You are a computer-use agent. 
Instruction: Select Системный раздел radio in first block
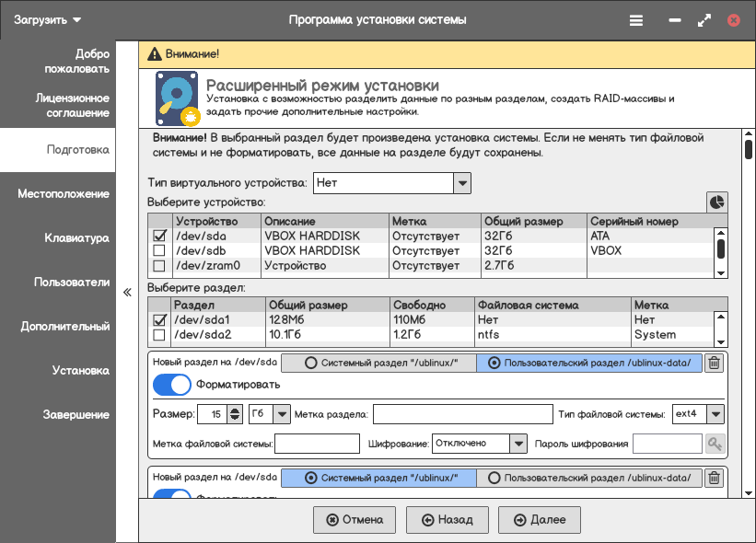(379, 363)
